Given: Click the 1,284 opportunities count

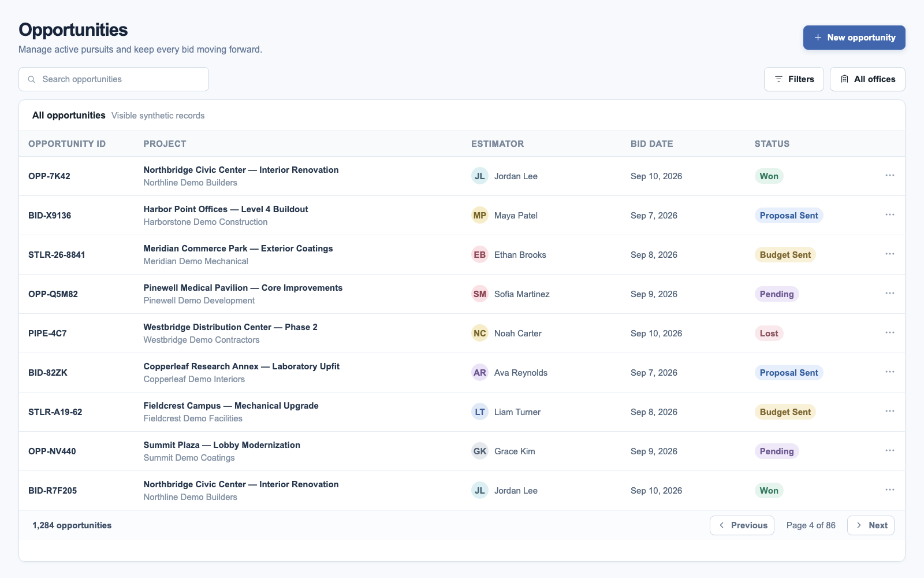Looking at the screenshot, I should coord(72,525).
